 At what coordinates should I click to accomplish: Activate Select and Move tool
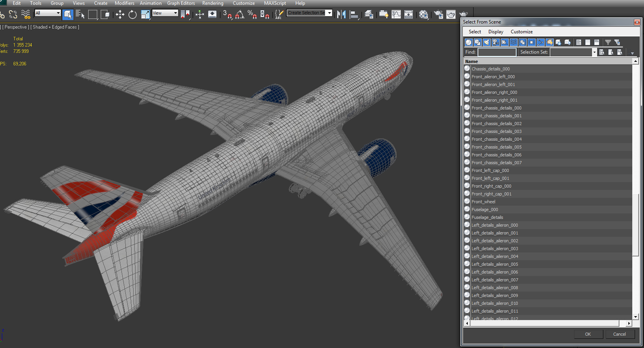pyautogui.click(x=120, y=14)
